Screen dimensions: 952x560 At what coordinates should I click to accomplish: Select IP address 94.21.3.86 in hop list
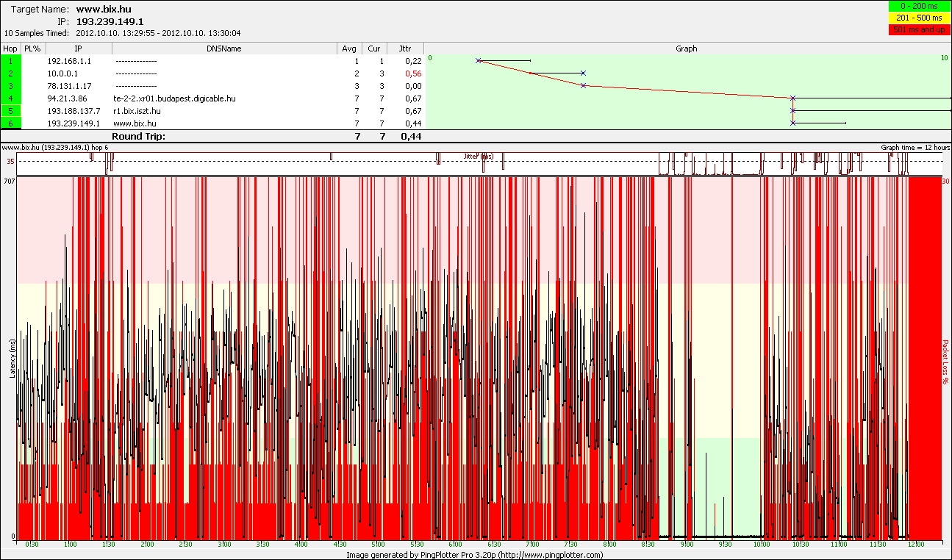[x=67, y=98]
